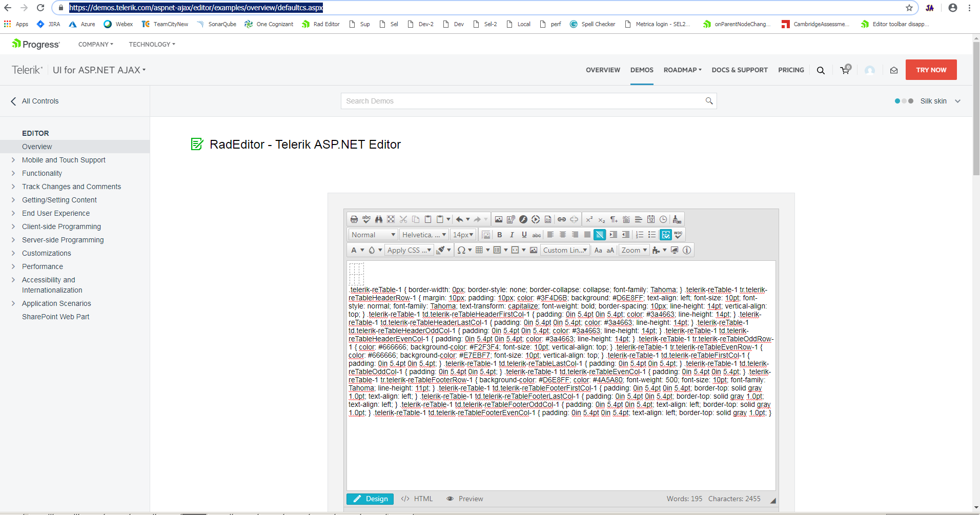The height and width of the screenshot is (515, 980).
Task: Open the shopping cart icon
Action: pyautogui.click(x=845, y=70)
